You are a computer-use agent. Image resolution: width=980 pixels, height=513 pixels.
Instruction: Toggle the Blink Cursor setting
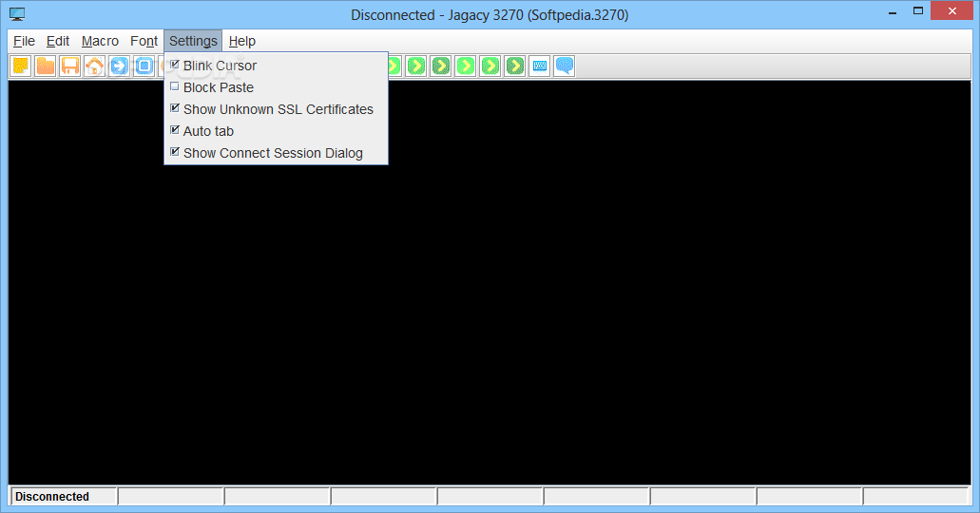(x=276, y=66)
